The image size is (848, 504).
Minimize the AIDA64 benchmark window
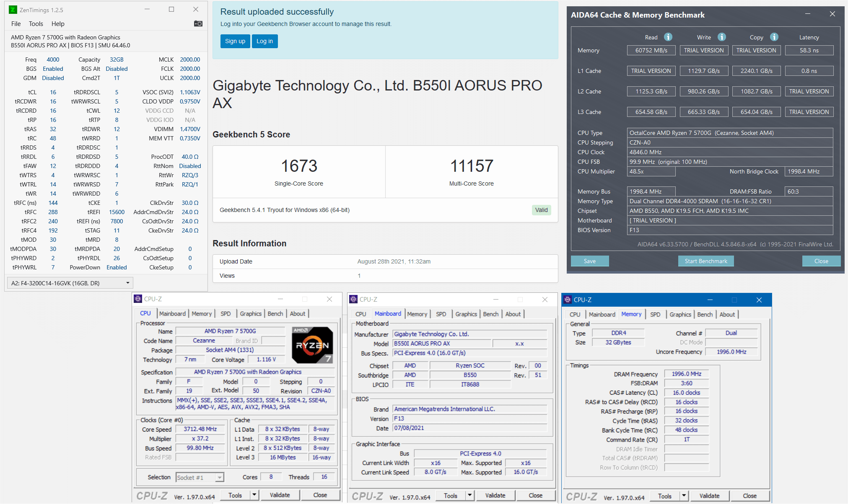[x=807, y=14]
